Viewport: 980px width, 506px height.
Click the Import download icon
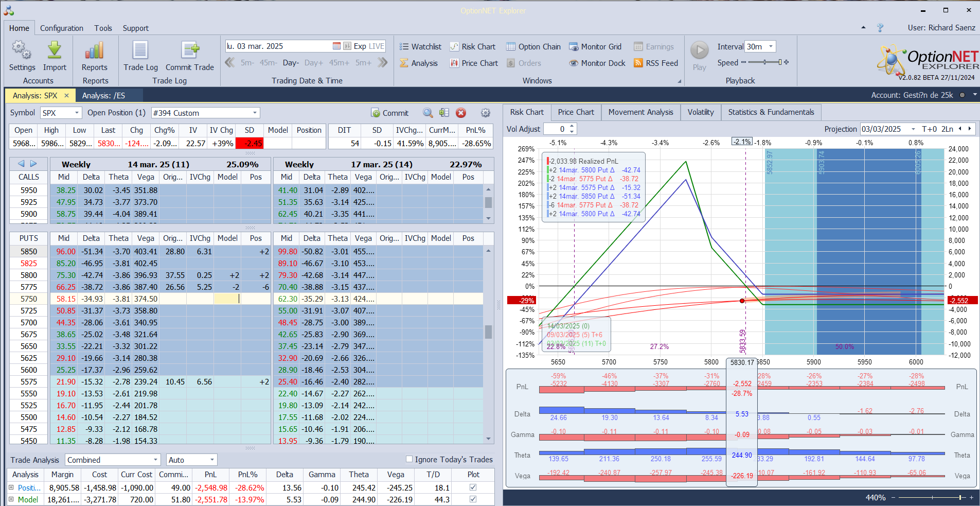click(55, 50)
